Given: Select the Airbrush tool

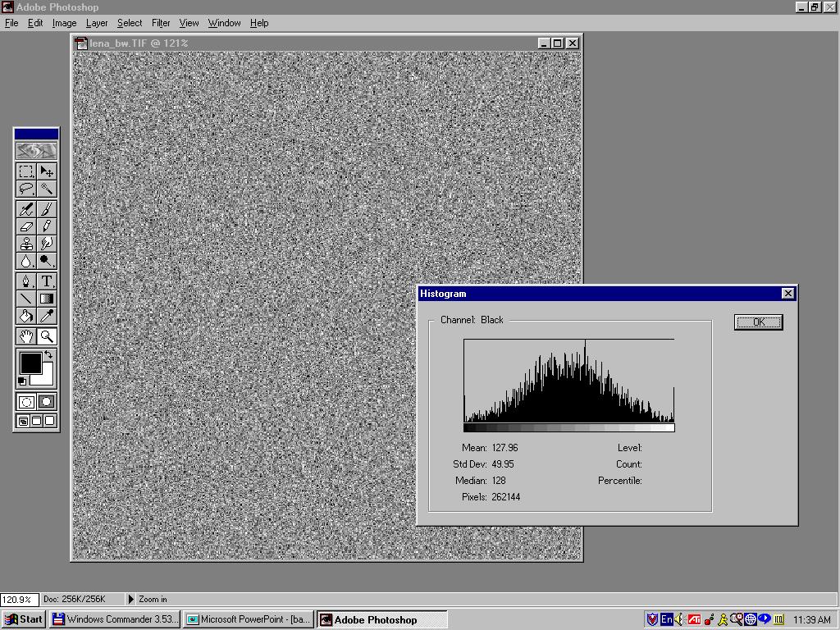Looking at the screenshot, I should pos(25,209).
